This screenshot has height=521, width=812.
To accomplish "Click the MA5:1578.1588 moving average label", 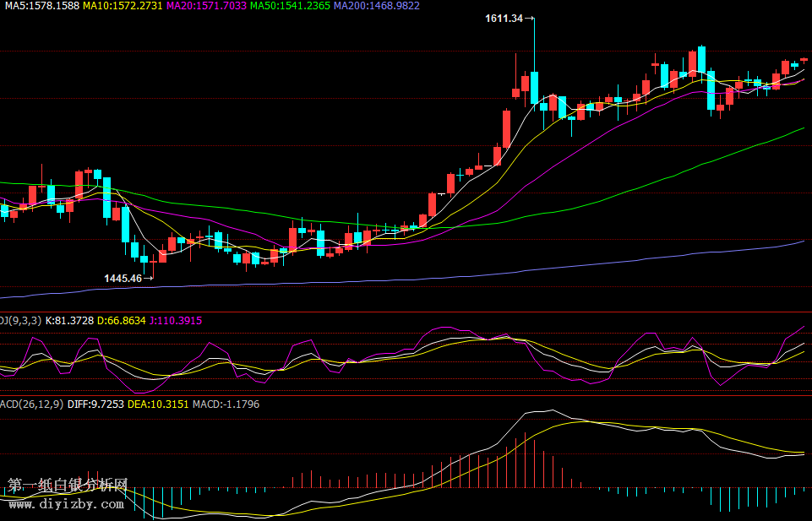I will click(x=42, y=6).
